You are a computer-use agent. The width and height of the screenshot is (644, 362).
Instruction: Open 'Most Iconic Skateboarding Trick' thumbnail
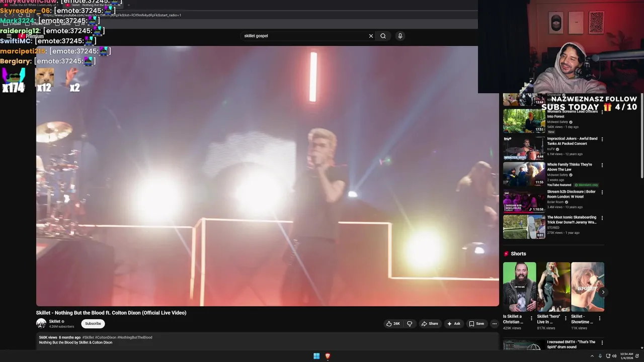524,227
